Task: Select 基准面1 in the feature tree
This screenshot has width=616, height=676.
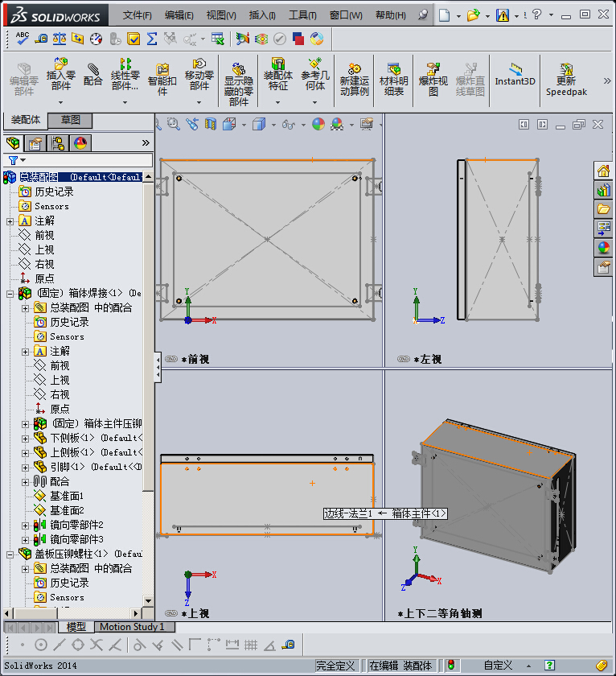Action: click(67, 496)
